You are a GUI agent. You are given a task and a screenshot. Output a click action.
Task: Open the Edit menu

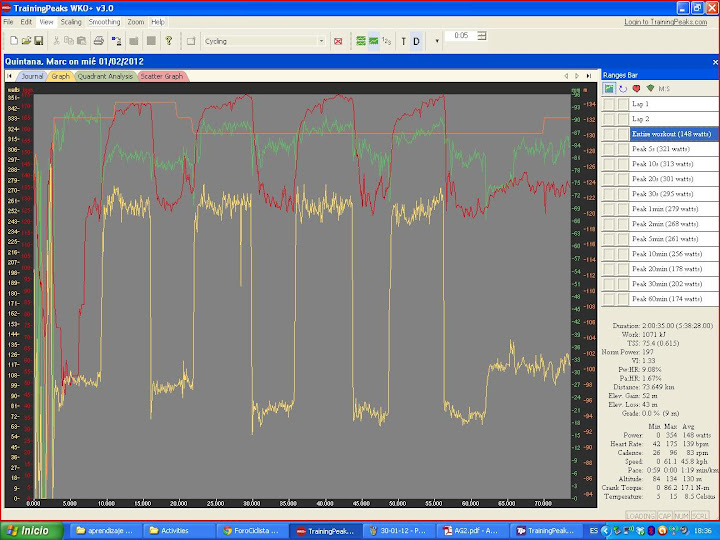26,22
